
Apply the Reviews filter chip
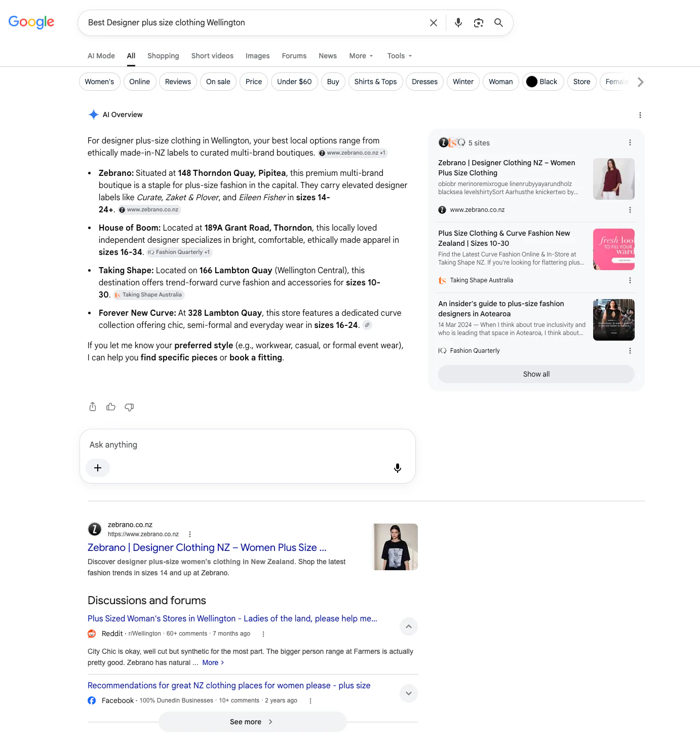click(178, 82)
